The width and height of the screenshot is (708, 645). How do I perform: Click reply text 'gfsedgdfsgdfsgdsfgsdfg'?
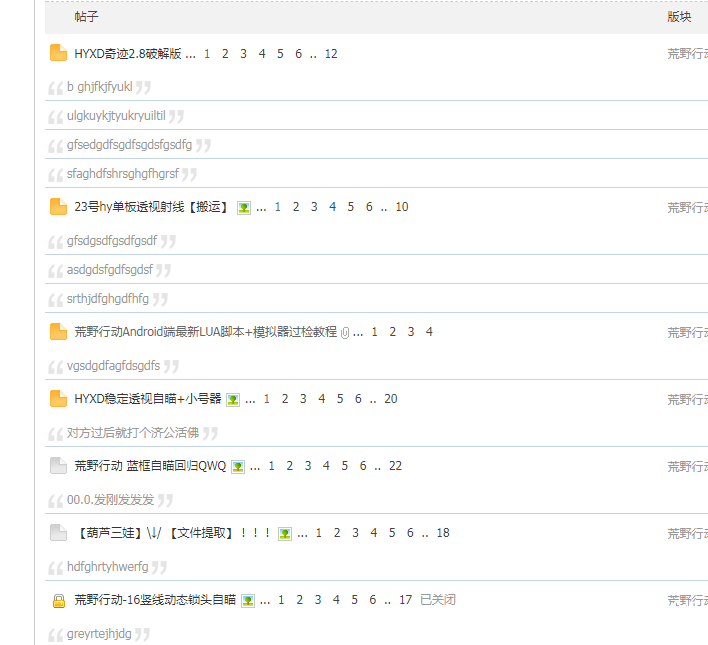pos(130,145)
